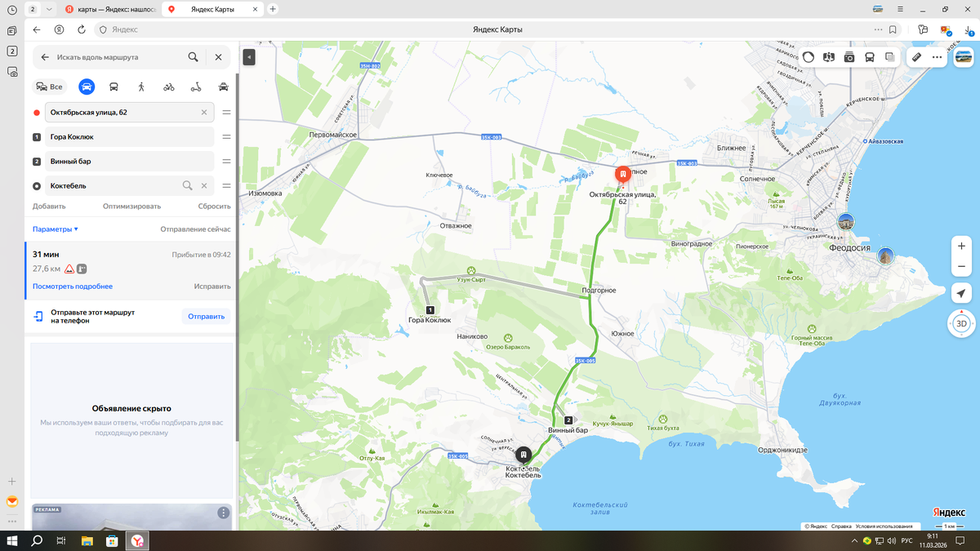Clear the Коктебель destination field

point(204,185)
